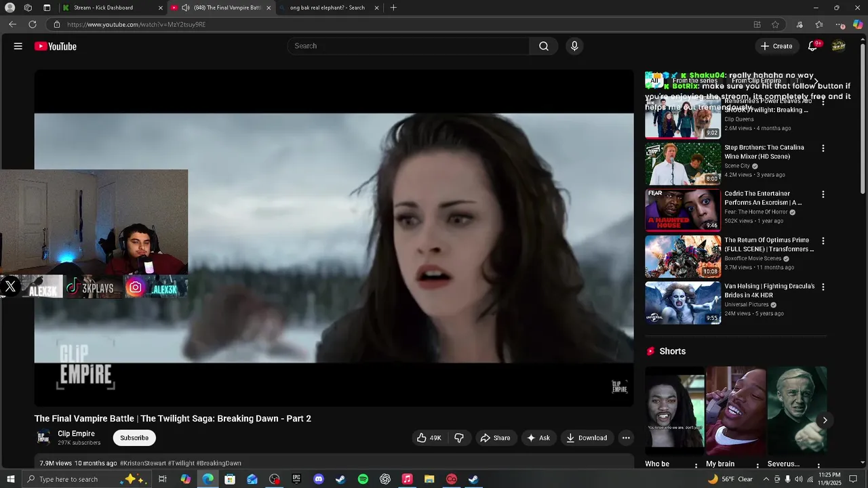
Task: Start voice search with the microphone icon
Action: pos(574,46)
